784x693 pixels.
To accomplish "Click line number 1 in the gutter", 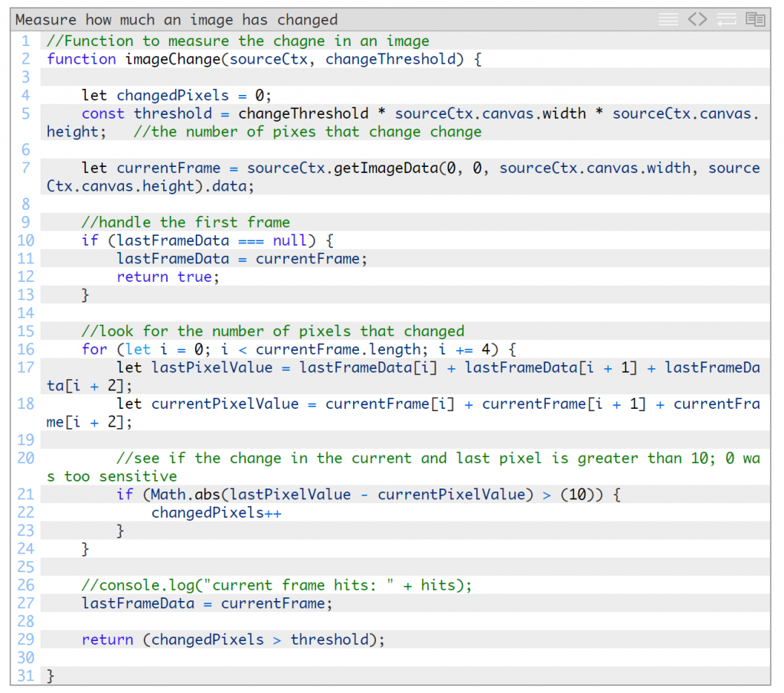I will 25,41.
